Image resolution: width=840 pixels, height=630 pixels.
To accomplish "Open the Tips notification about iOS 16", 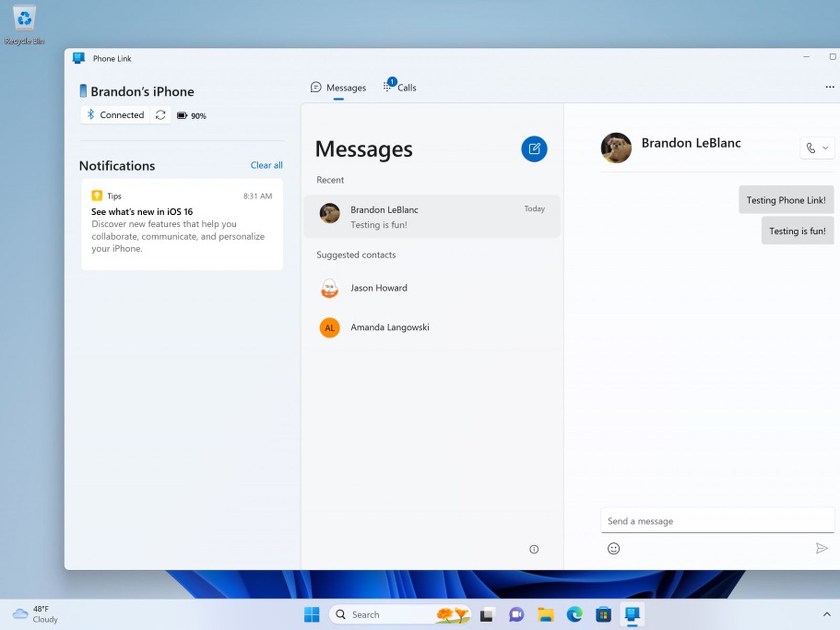I will tap(182, 225).
